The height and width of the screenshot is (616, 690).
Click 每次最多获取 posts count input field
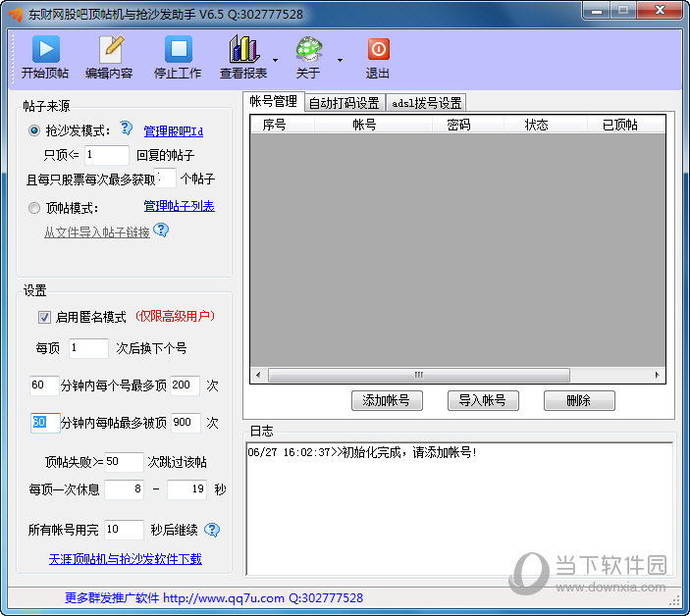pos(166,179)
